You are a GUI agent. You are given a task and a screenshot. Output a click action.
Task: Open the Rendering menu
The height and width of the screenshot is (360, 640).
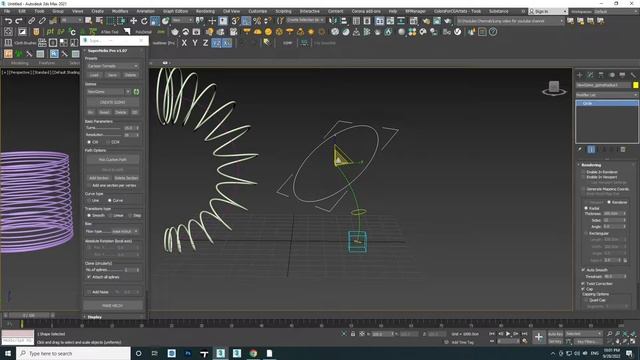point(205,11)
